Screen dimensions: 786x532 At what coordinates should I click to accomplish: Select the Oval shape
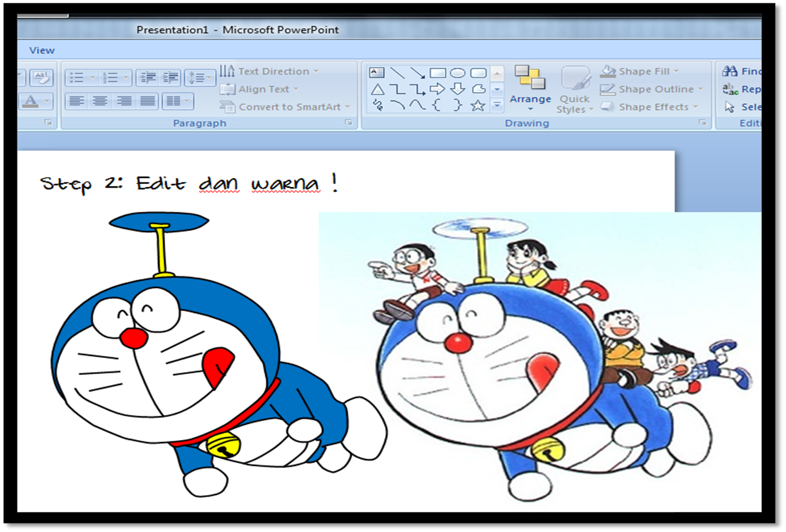click(458, 73)
